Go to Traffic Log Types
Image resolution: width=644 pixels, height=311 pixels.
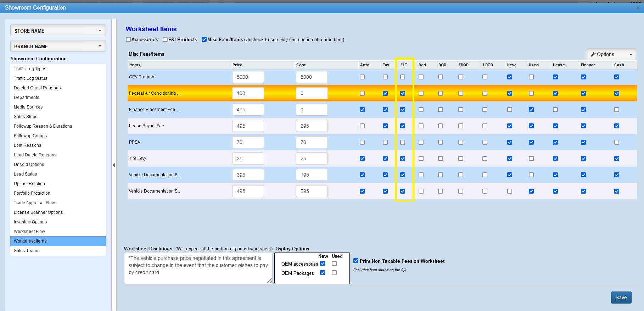point(30,69)
